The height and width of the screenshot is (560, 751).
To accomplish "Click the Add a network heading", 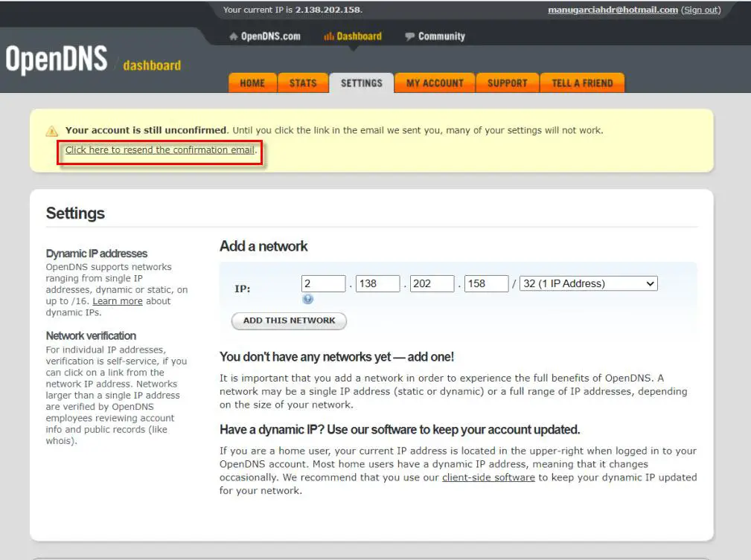I will [263, 246].
